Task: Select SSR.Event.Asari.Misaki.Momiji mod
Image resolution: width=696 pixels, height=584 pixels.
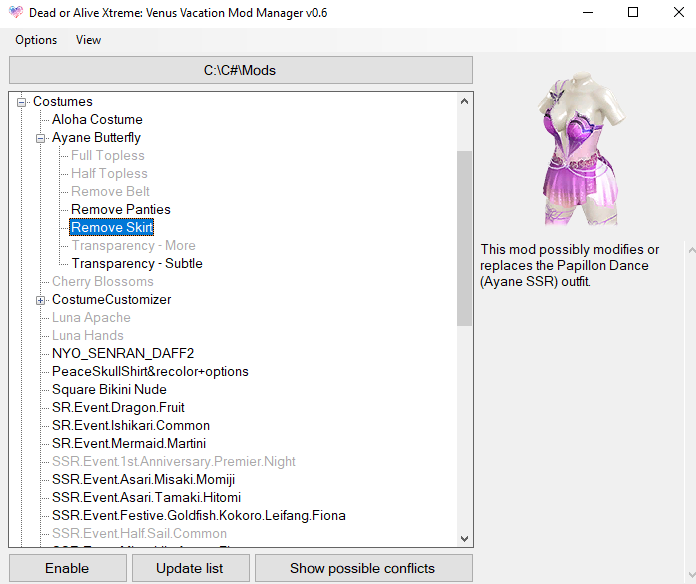Action: 143,479
